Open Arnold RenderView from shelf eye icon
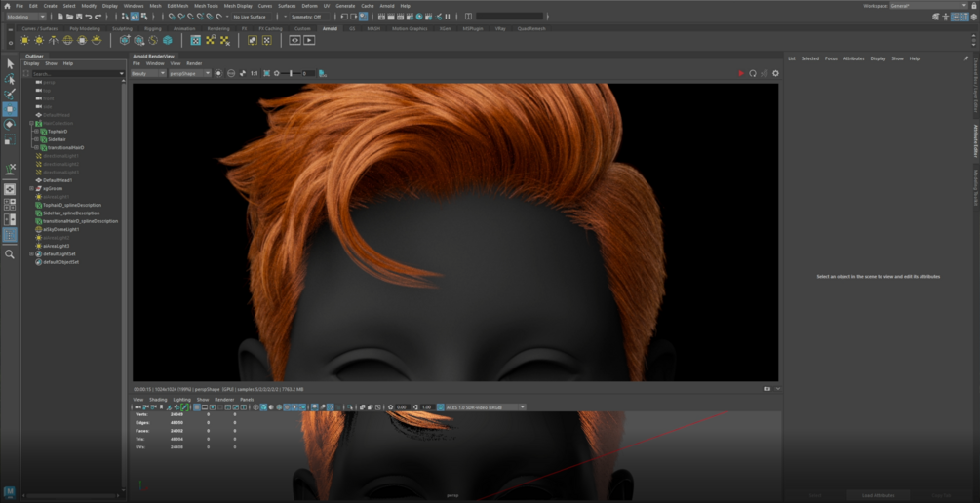 [295, 40]
